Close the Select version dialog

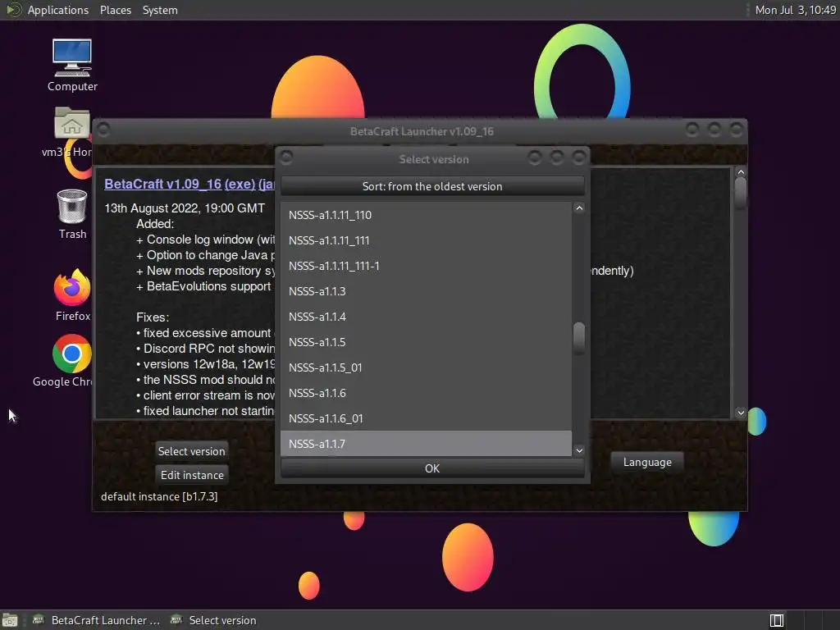pyautogui.click(x=578, y=157)
